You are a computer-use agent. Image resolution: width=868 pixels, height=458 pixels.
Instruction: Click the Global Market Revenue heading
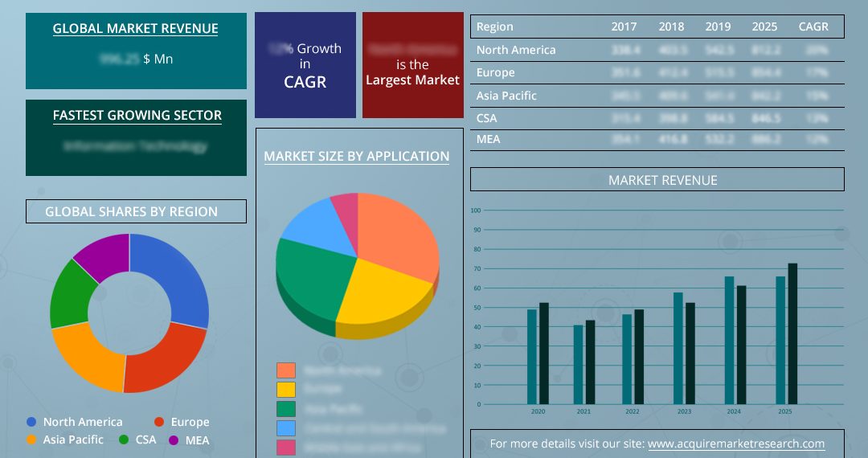coord(135,29)
